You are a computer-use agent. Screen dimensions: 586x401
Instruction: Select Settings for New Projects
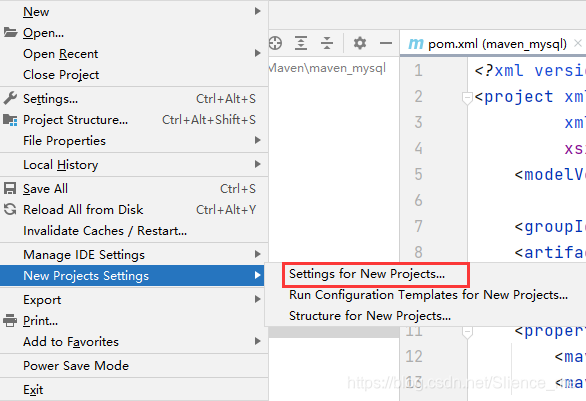(x=367, y=274)
